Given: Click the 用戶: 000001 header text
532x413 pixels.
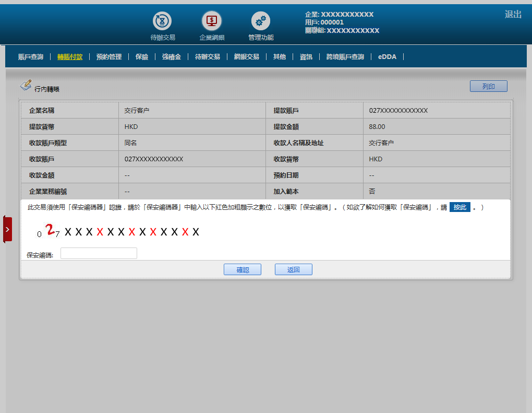Looking at the screenshot, I should click(x=324, y=22).
